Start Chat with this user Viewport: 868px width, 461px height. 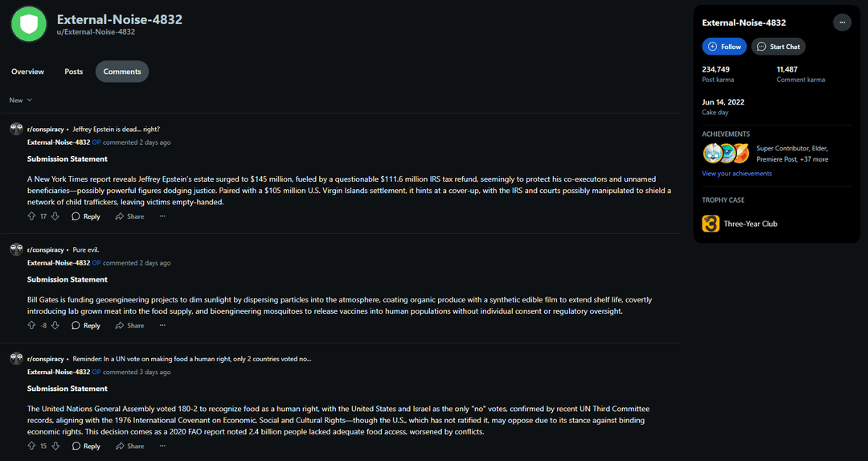coord(778,47)
